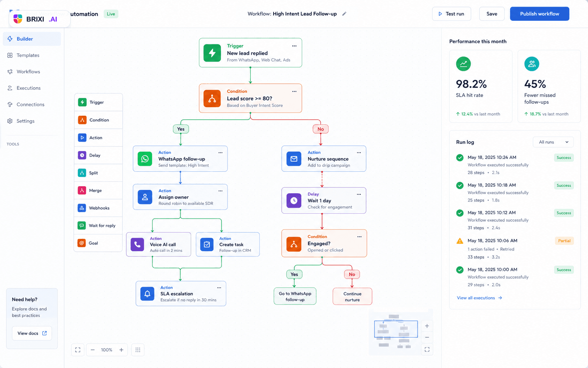
Task: Select the green Trigger palette icon
Action: coord(82,102)
